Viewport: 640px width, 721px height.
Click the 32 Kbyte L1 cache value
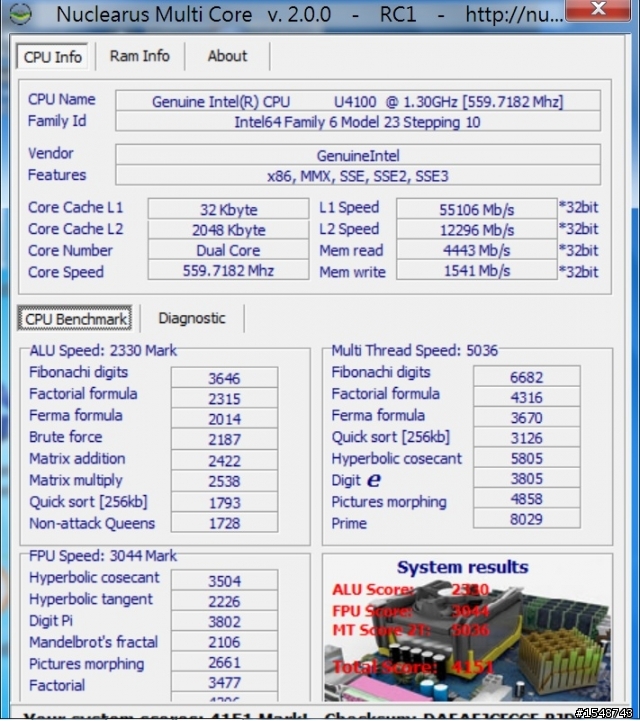pos(228,209)
